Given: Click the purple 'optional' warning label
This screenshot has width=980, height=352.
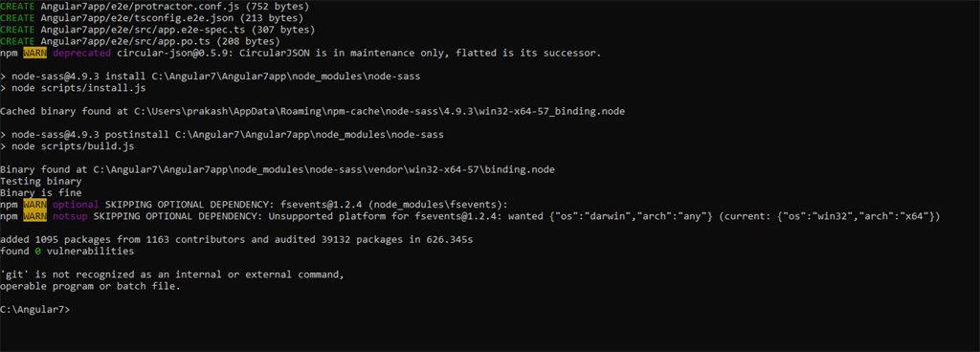Looking at the screenshot, I should (76, 205).
